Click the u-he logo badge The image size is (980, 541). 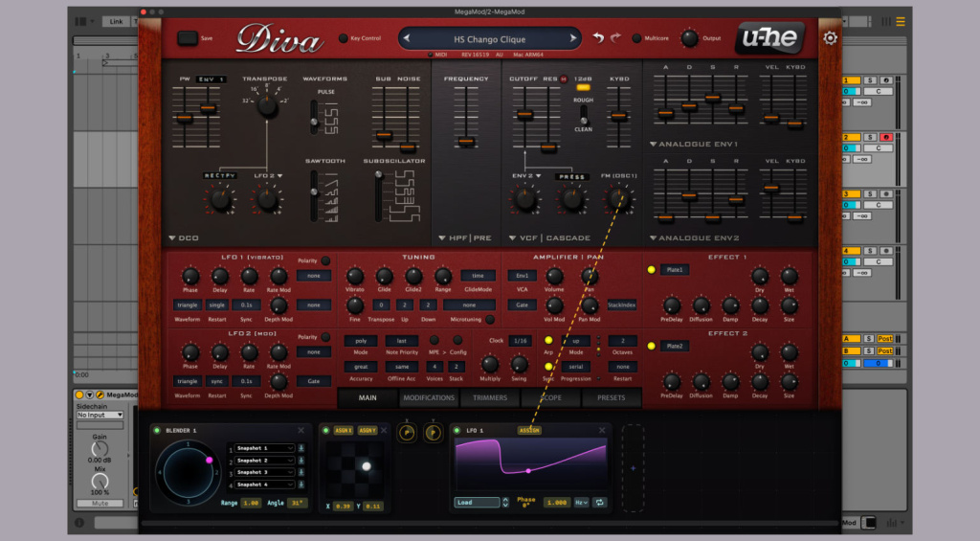769,37
